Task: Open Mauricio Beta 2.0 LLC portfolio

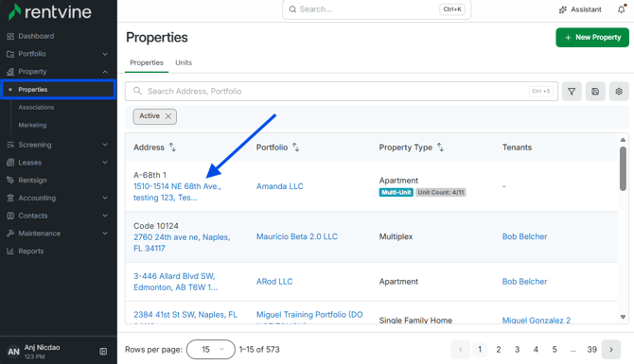Action: (297, 236)
